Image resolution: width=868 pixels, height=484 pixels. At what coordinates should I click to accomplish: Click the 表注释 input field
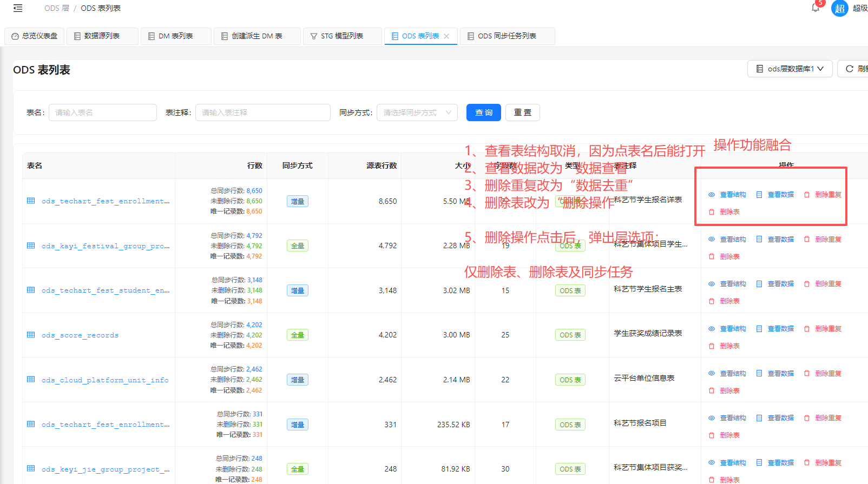(262, 112)
